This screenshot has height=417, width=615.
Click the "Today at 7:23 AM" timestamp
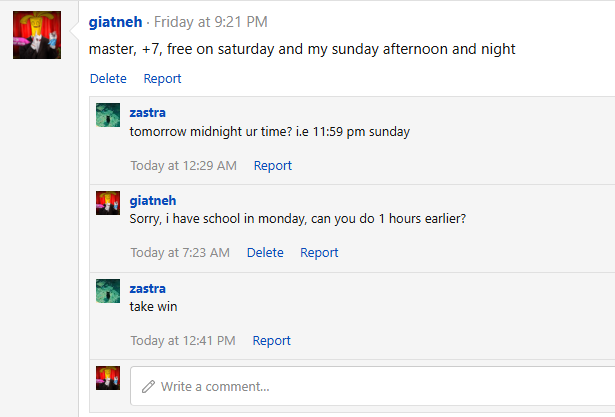point(180,252)
